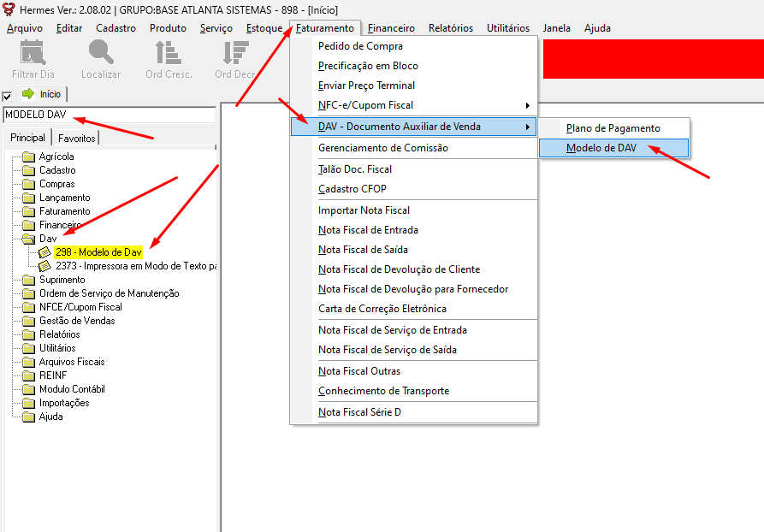Click the document icon of 298 - Modelo de Dav
The width and height of the screenshot is (764, 532).
pyautogui.click(x=44, y=252)
